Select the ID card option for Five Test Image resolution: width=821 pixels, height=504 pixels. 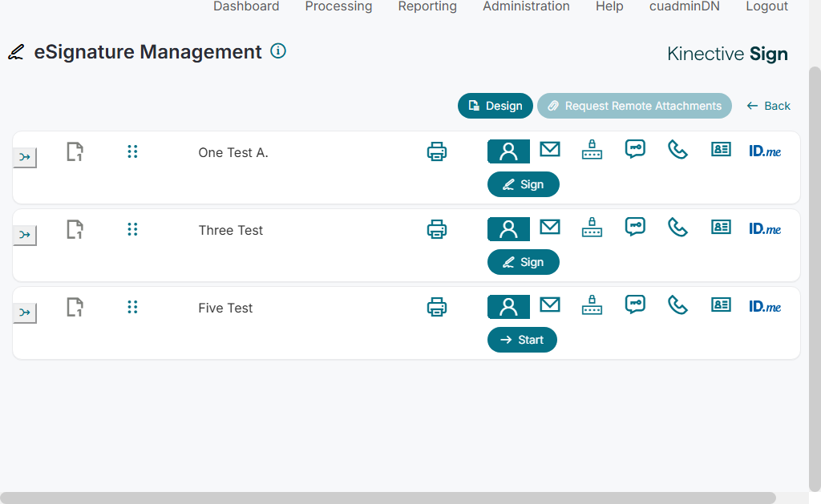click(x=722, y=304)
